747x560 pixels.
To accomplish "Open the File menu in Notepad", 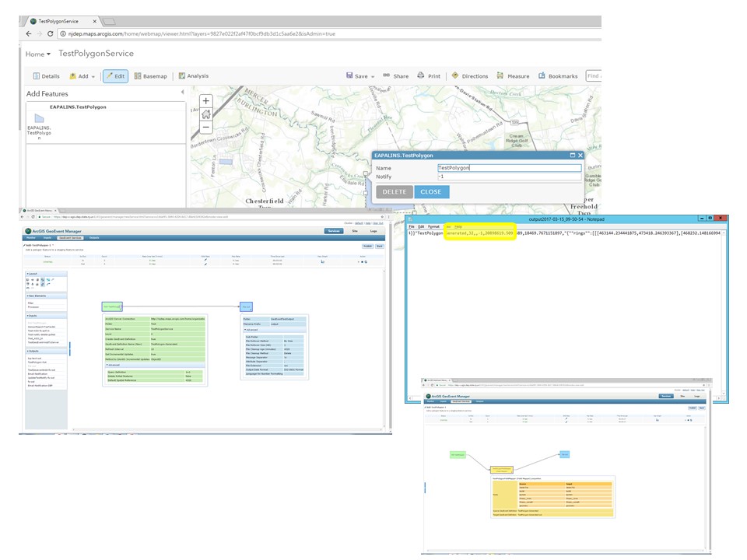I will [x=412, y=226].
